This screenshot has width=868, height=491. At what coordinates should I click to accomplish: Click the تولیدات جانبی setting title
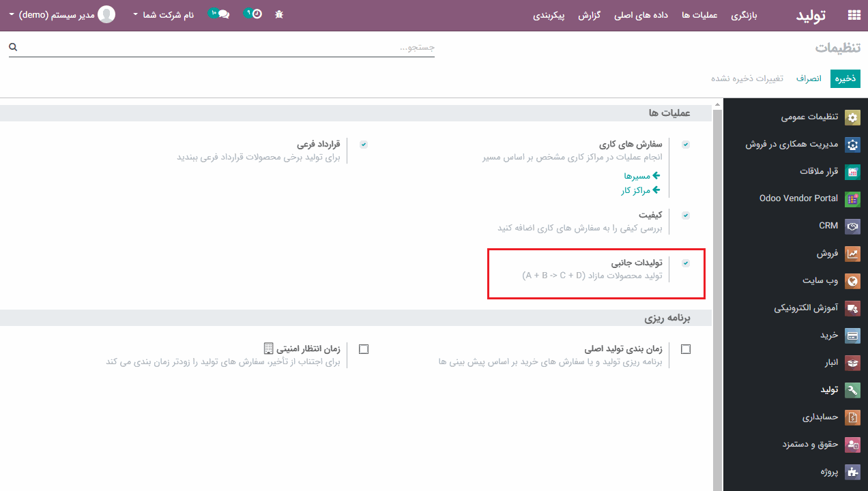(x=637, y=263)
